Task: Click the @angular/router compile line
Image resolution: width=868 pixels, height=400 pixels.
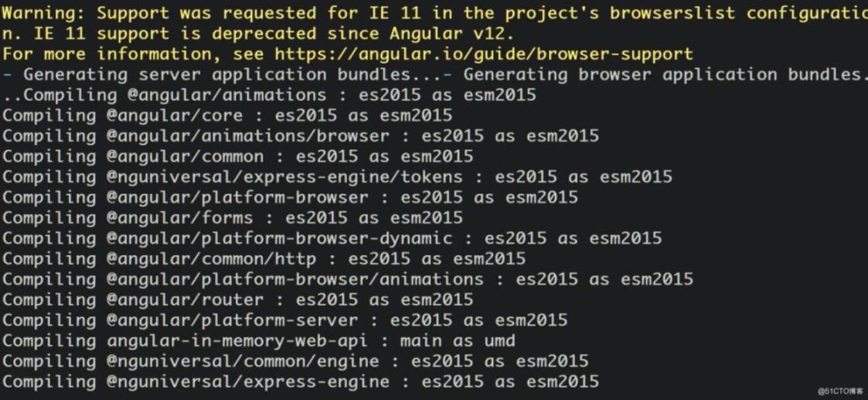Action: (x=237, y=300)
